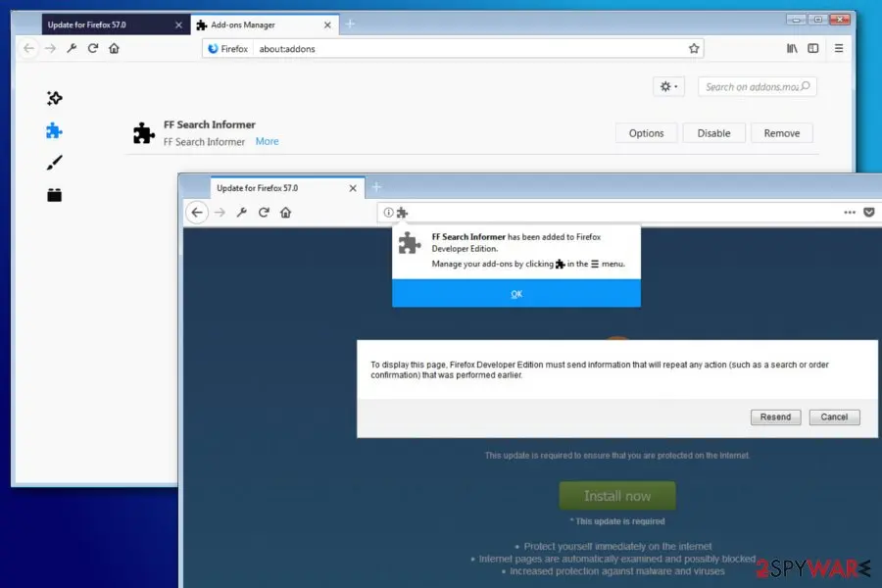Remove the FF Search Informer extension

[x=782, y=133]
